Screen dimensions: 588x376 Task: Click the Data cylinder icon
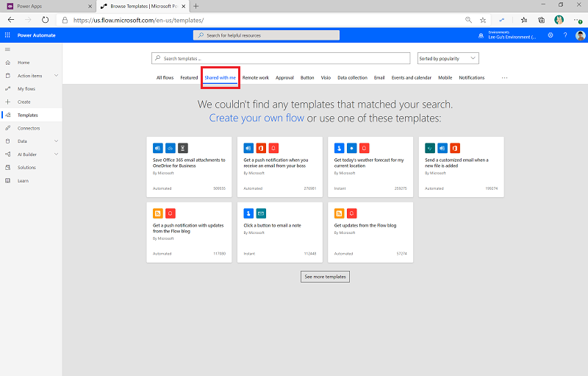click(8, 141)
